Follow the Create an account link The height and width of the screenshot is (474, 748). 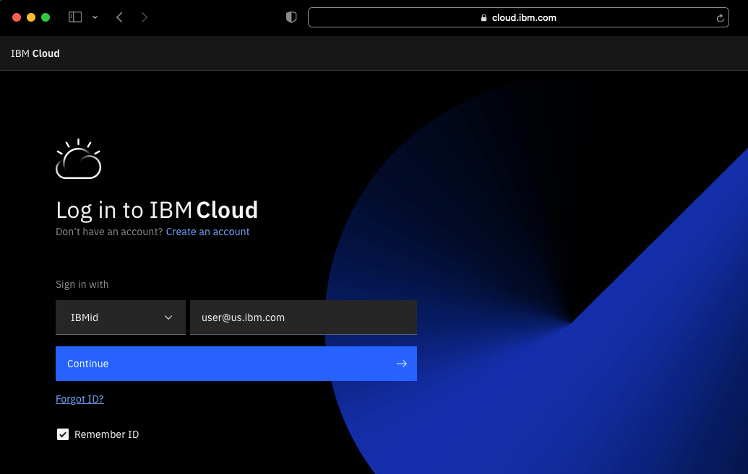(x=208, y=231)
